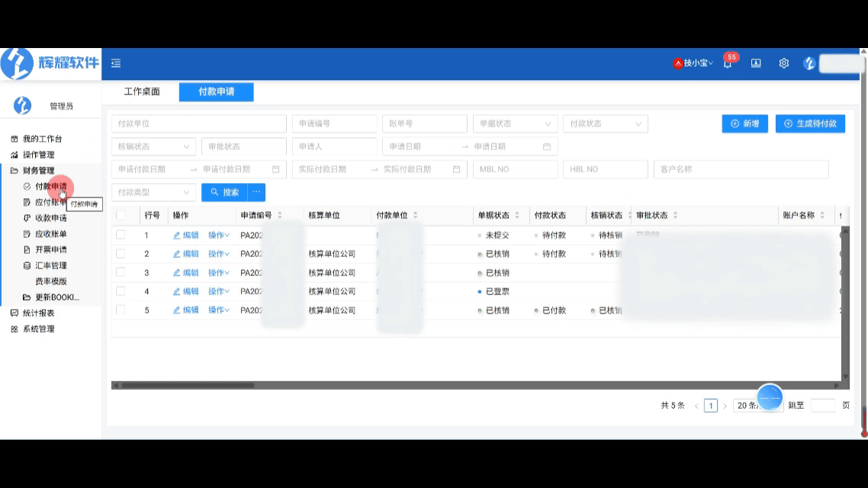Screen dimensions: 868x488
Task: Open the 操作 dropdown in row 1
Action: tap(219, 235)
